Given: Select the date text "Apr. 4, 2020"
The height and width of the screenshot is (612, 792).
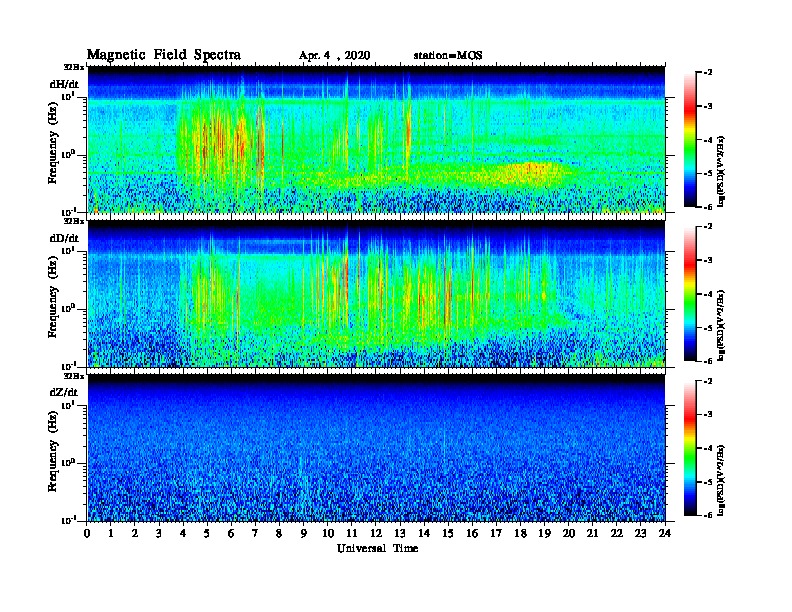Looking at the screenshot, I should click(334, 56).
